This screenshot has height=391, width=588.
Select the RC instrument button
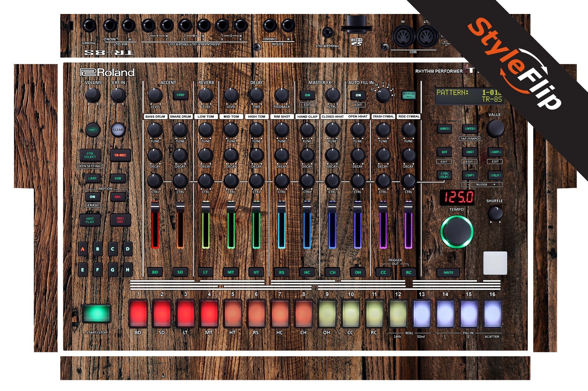pos(409,272)
